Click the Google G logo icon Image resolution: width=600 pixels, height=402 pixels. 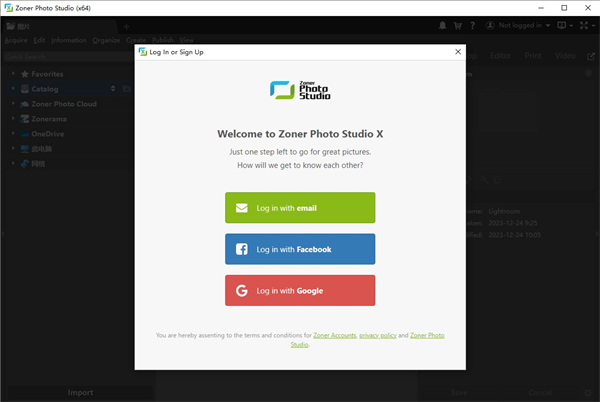(241, 290)
